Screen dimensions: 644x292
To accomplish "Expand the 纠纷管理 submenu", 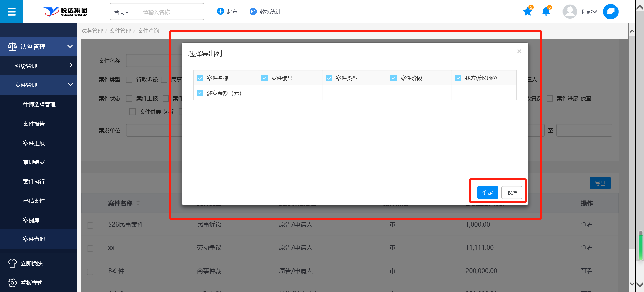I will pyautogui.click(x=70, y=65).
